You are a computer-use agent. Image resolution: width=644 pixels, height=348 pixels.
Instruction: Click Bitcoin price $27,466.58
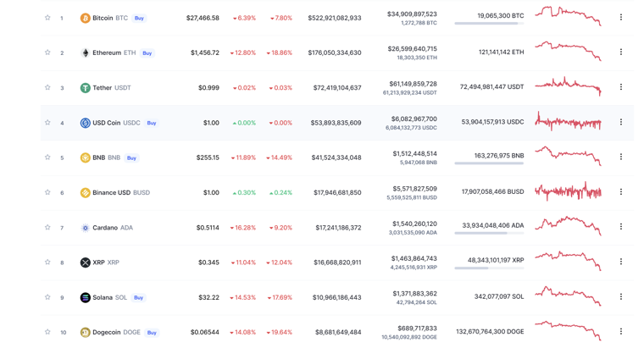tap(203, 18)
